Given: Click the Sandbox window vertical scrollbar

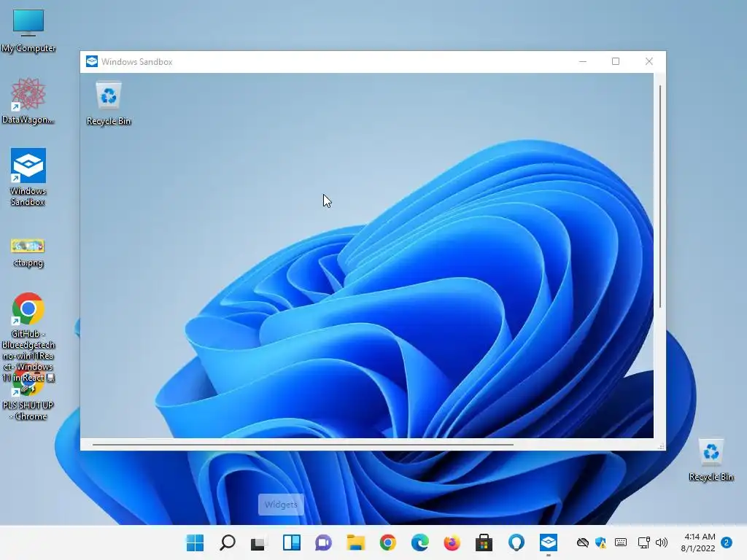Looking at the screenshot, I should tap(659, 196).
